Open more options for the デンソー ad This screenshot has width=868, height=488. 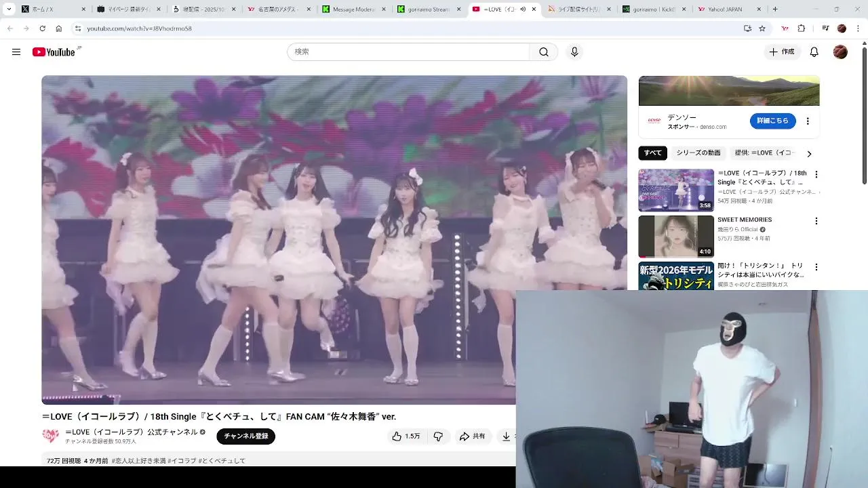click(x=808, y=121)
